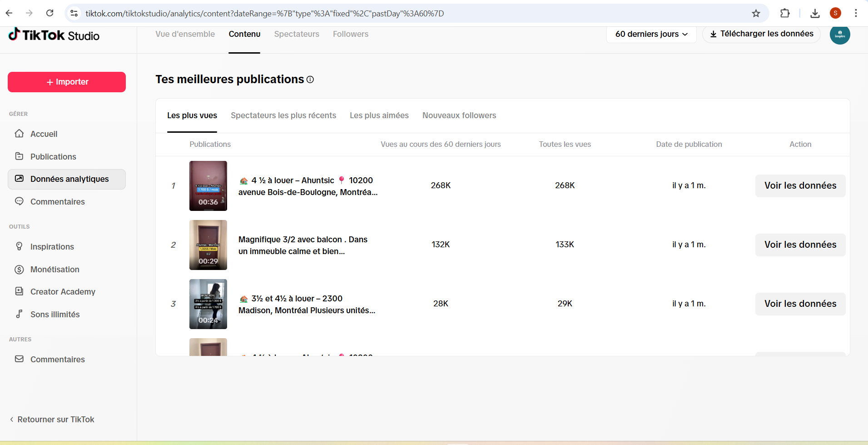
Task: Open the browser extensions puzzle icon
Action: [x=784, y=13]
